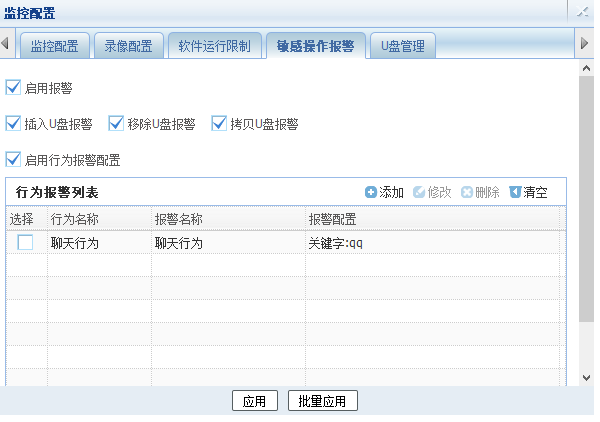
Task: Select the 敏感操作报警 tab
Action: [316, 46]
